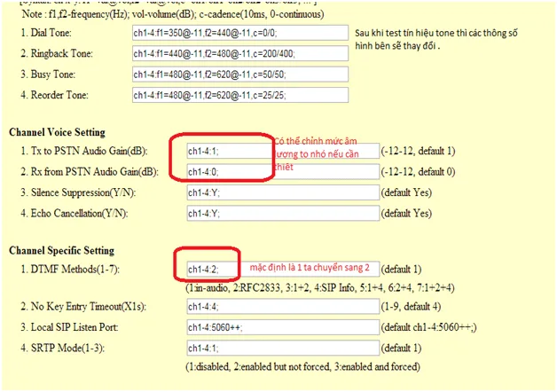Click the "Tx to PSTN Audio Gain(dB)" label
The height and width of the screenshot is (392, 557).
[x=89, y=151]
